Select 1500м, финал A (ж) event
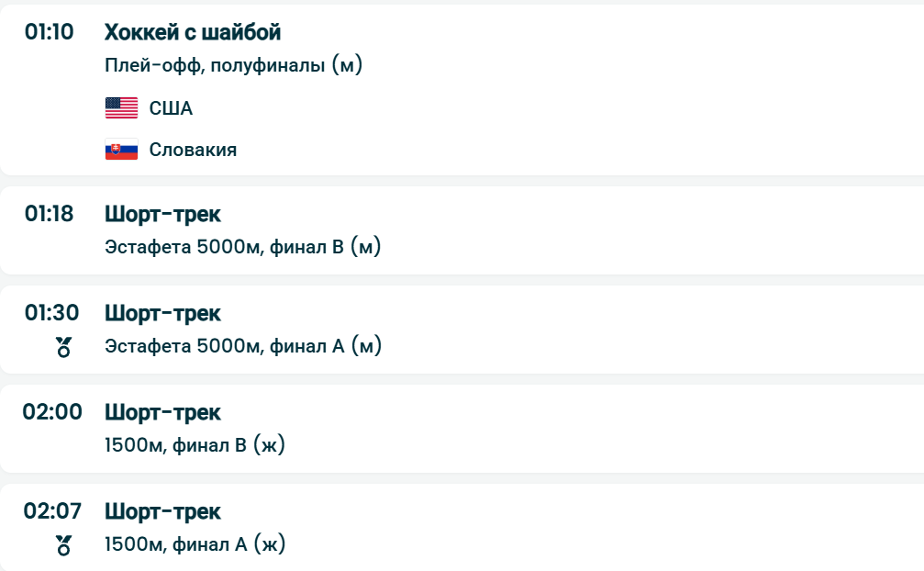This screenshot has height=571, width=924. [x=195, y=544]
